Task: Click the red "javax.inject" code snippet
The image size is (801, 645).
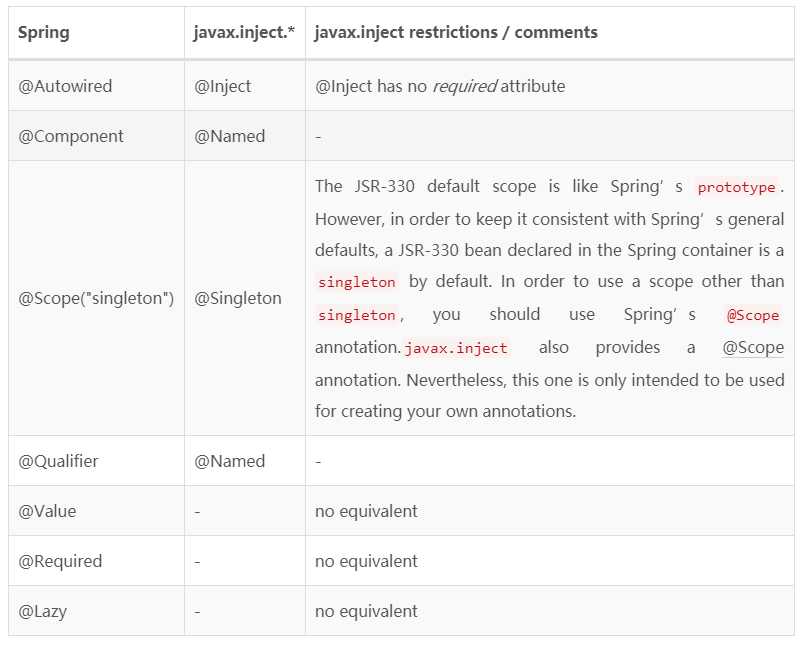Action: [456, 348]
